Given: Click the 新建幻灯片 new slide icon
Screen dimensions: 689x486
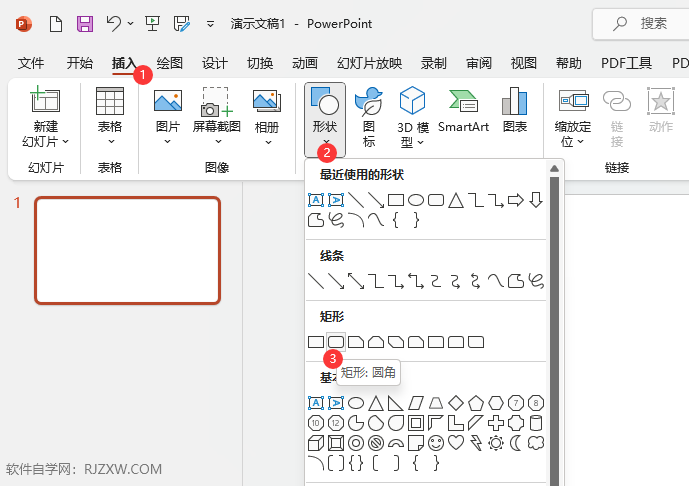Looking at the screenshot, I should click(x=45, y=99).
